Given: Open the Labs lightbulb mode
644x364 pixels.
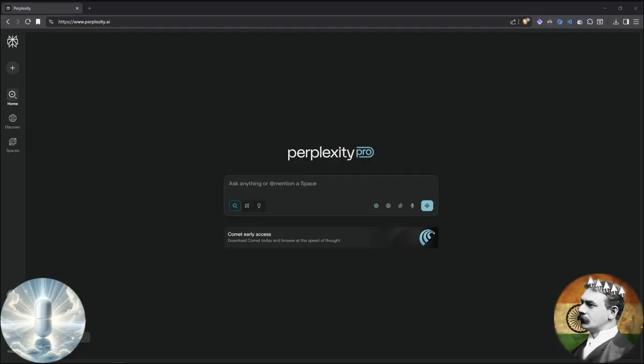Looking at the screenshot, I should tap(259, 206).
